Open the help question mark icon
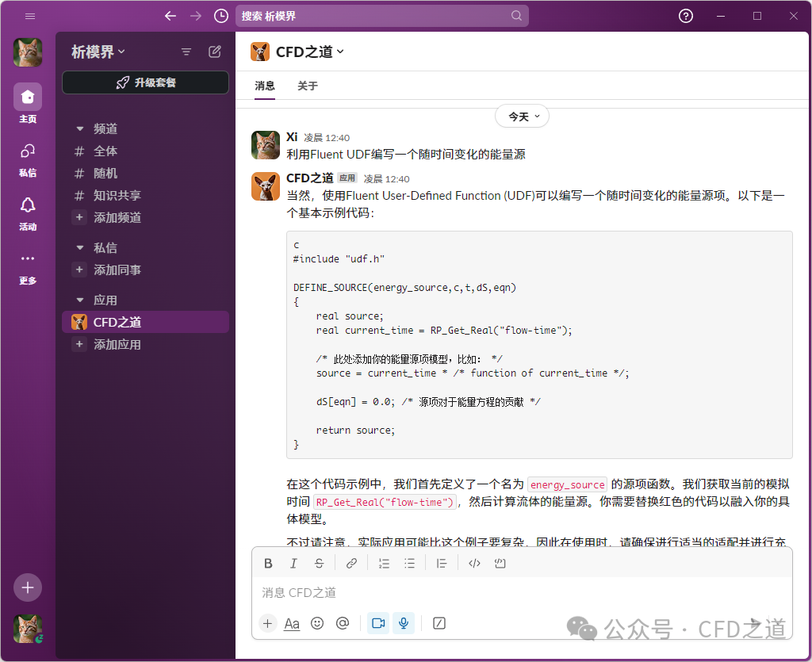The height and width of the screenshot is (662, 812). 686,16
